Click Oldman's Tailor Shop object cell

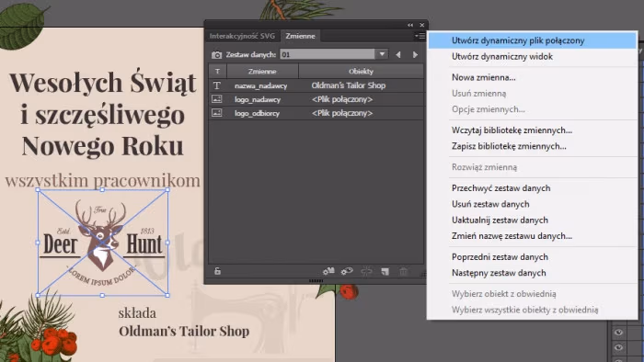point(349,85)
